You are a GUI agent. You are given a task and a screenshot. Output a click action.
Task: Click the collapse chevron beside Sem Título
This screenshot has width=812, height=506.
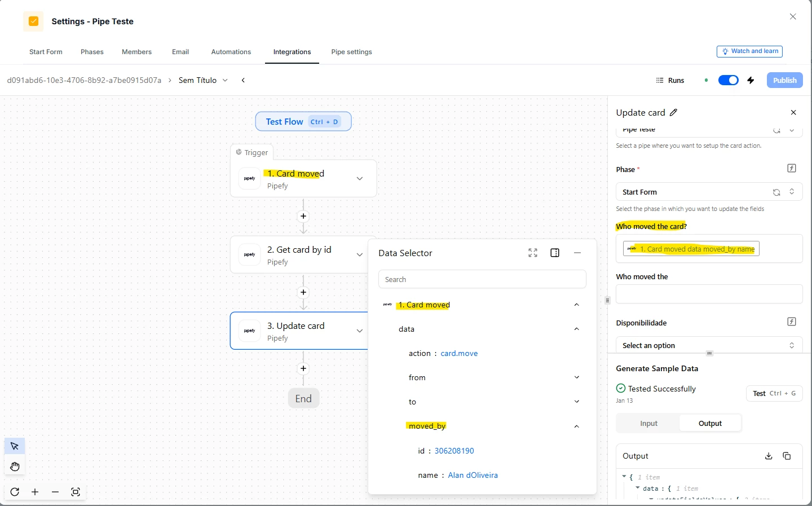point(243,80)
